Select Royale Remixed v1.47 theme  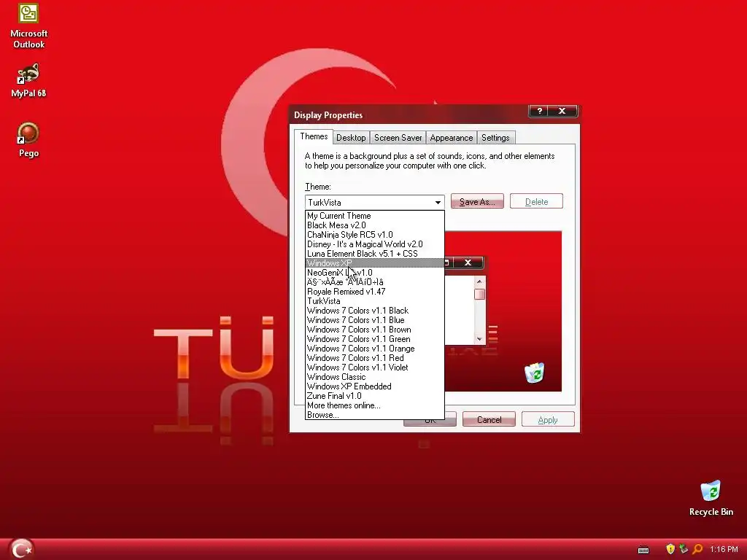point(374,292)
